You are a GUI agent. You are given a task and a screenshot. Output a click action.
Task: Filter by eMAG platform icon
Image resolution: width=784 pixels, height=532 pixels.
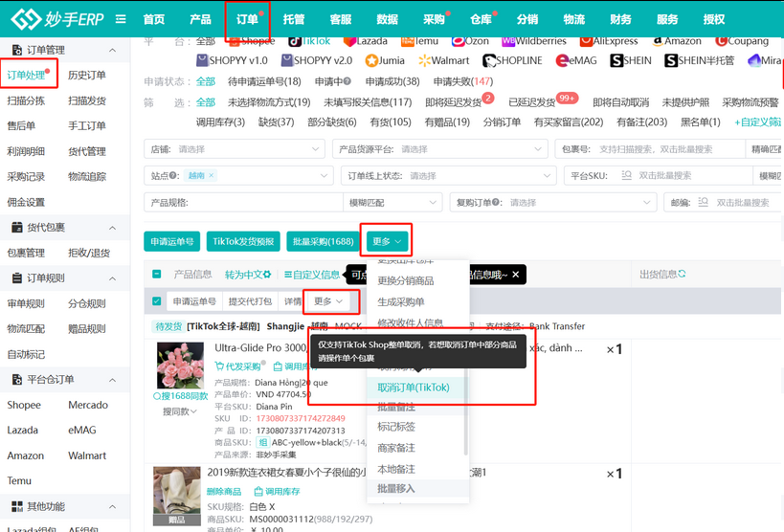click(562, 60)
